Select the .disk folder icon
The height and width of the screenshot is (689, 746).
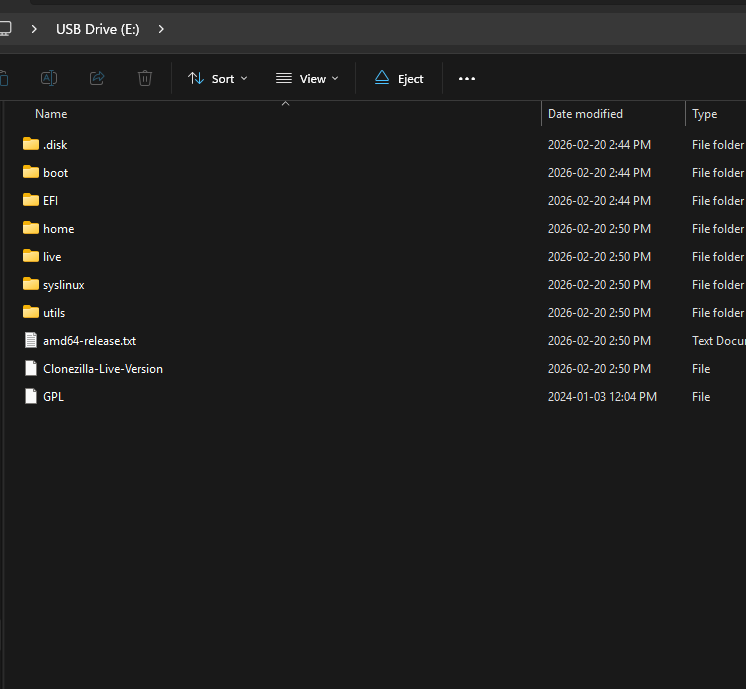click(x=31, y=144)
